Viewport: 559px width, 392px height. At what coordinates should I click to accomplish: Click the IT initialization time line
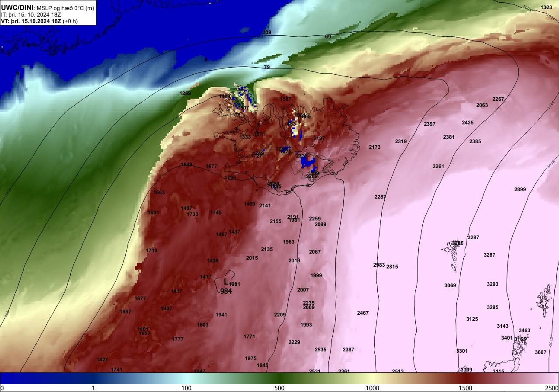coord(31,14)
